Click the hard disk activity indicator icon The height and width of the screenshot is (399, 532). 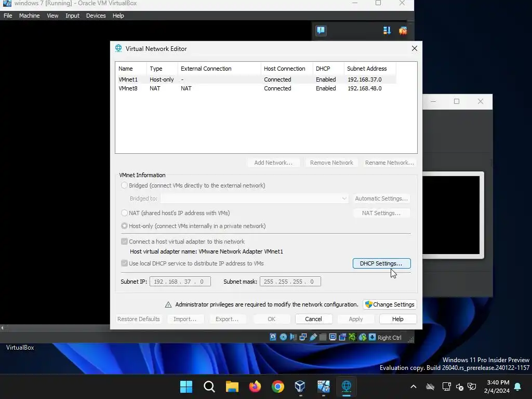[273, 337]
